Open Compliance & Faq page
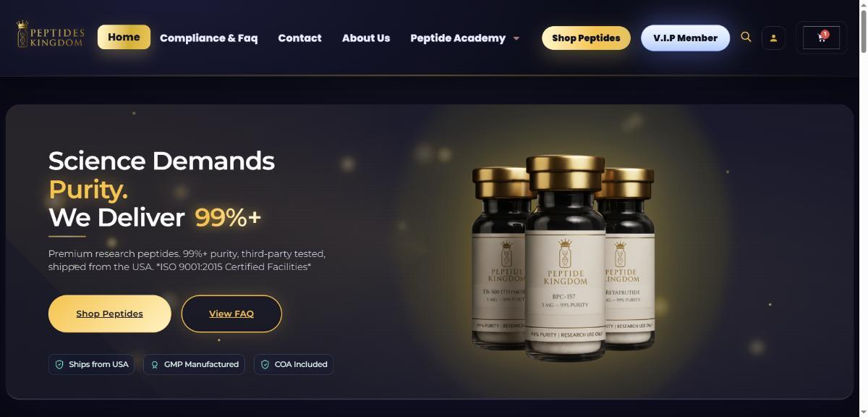868x417 pixels. (208, 38)
